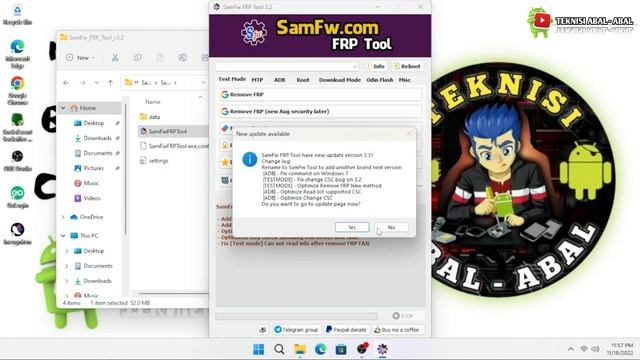640x360 pixels.
Task: Expand Documents under This PC
Action: [x=67, y=266]
